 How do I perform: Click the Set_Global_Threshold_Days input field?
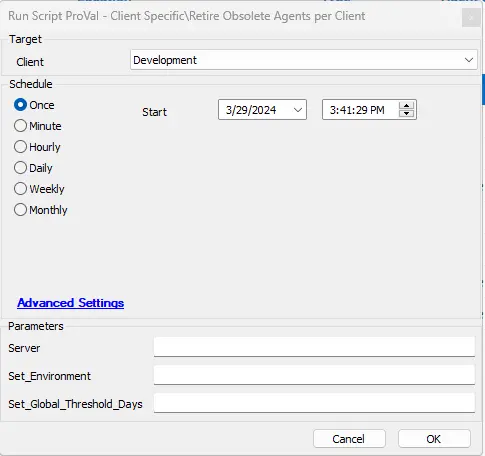pos(314,403)
